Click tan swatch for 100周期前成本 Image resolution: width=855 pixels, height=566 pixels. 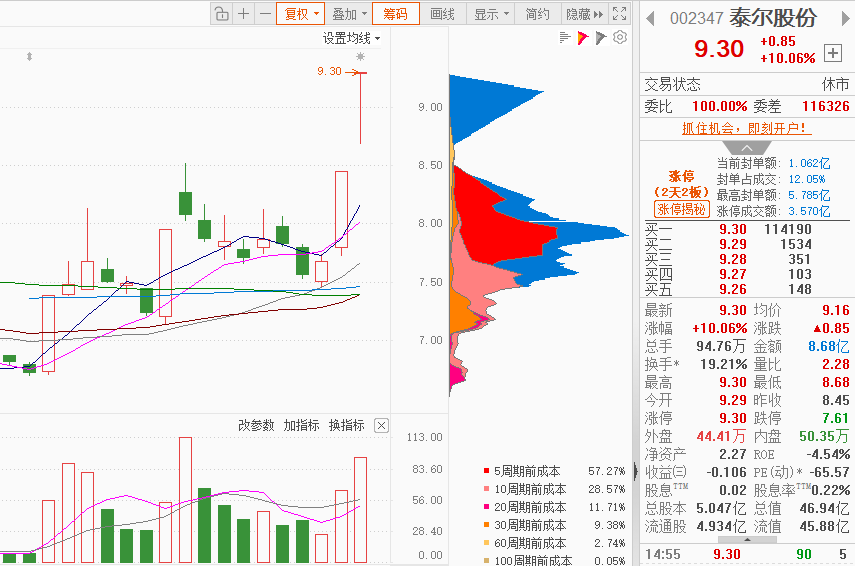486,560
